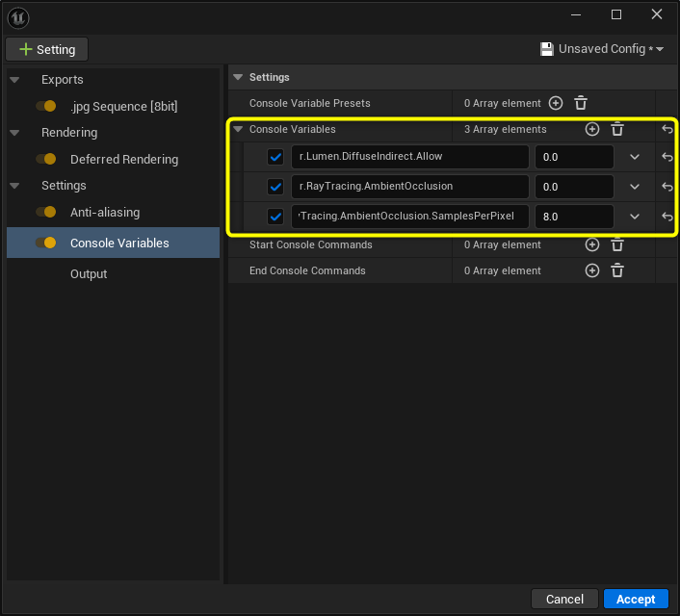Viewport: 680px width, 616px height.
Task: Add element to End Console Commands
Action: (592, 270)
